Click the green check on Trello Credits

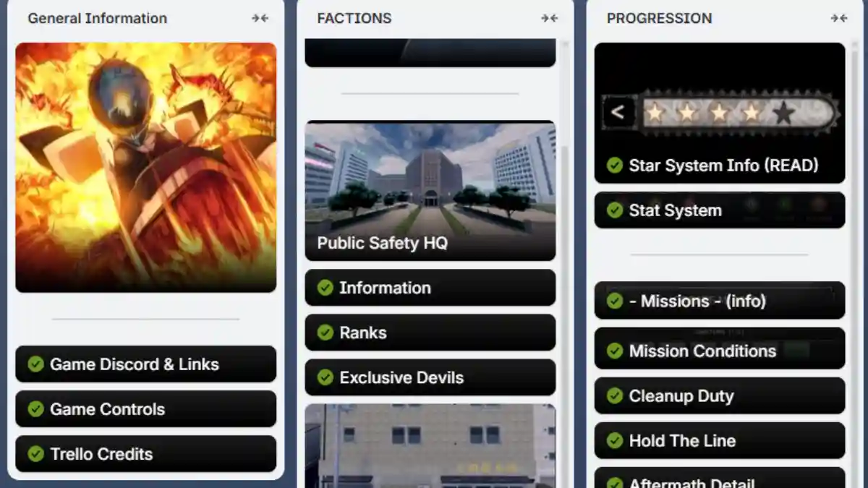35,454
